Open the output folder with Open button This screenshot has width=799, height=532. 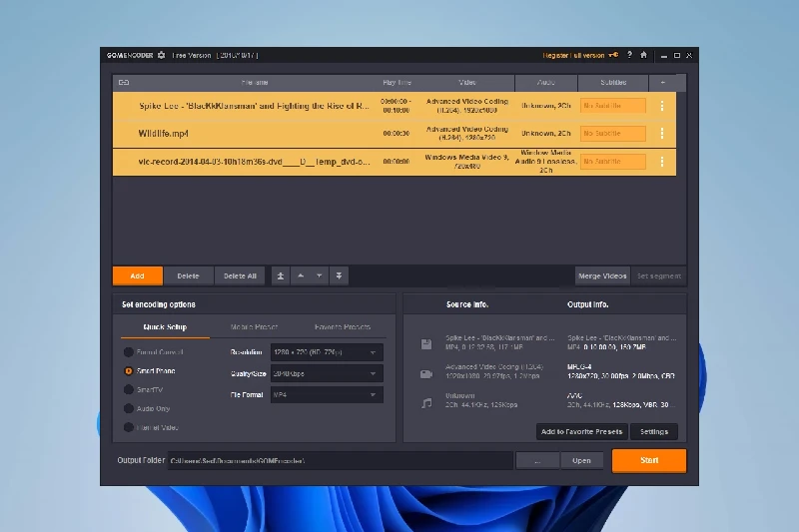click(x=581, y=461)
